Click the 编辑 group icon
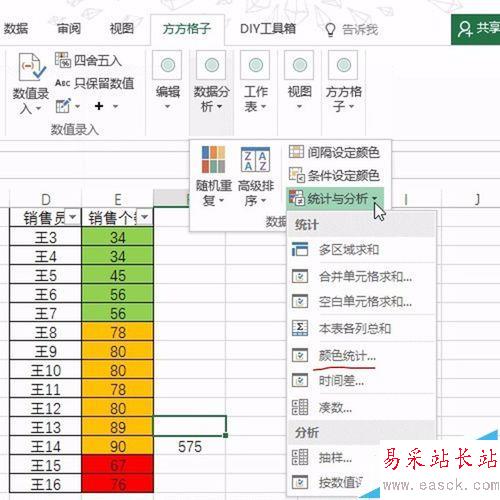 coord(167,65)
